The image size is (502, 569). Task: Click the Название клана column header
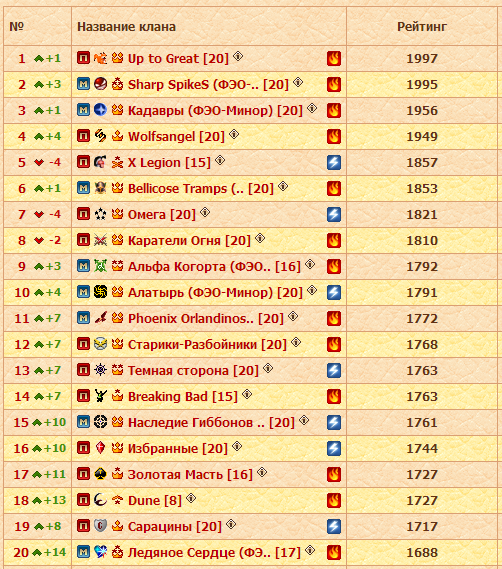[126, 26]
